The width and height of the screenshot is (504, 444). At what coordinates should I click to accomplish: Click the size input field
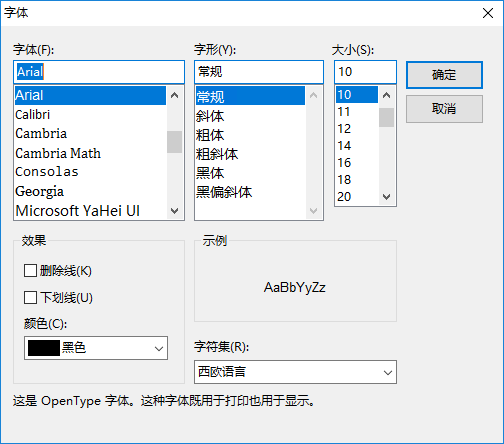(366, 72)
